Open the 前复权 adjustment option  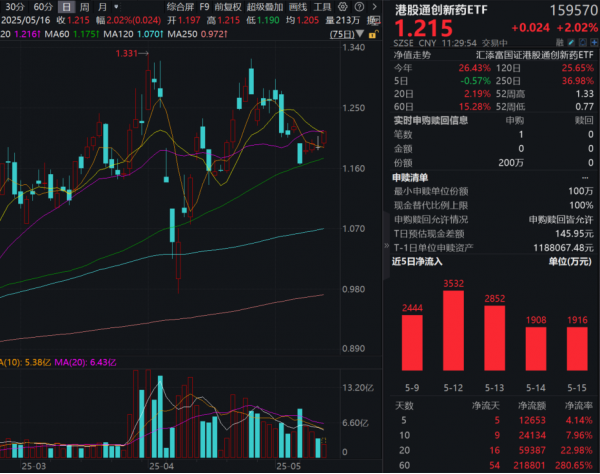228,7
